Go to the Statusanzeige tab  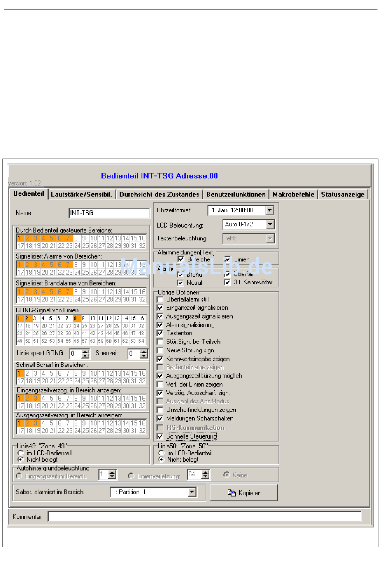[342, 194]
